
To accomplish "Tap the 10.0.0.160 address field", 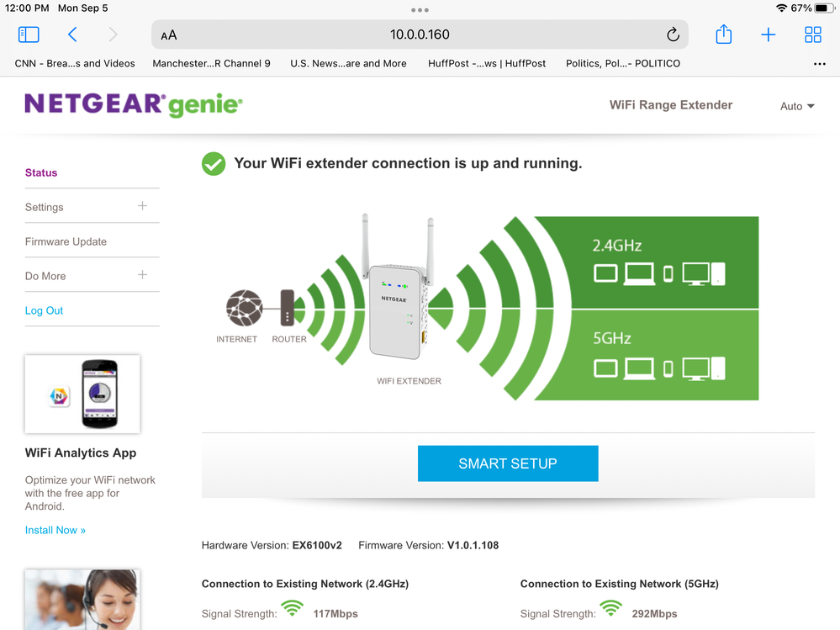I will pyautogui.click(x=420, y=34).
